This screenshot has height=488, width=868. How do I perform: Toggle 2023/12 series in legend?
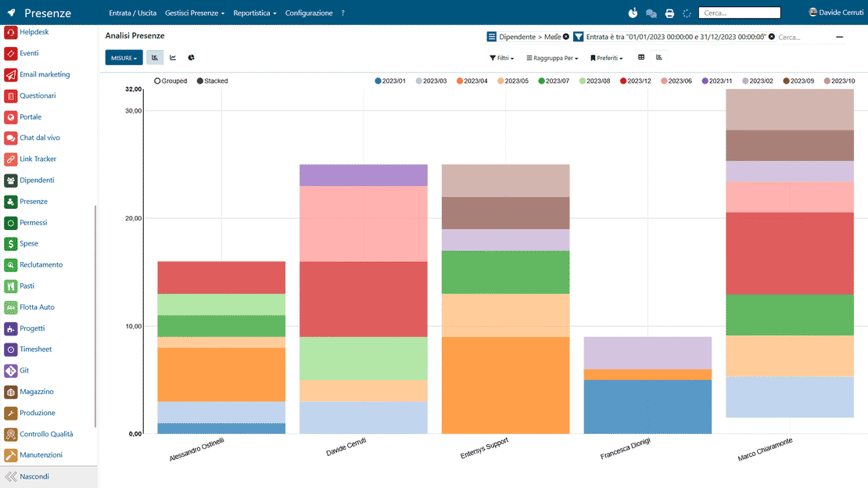[635, 81]
